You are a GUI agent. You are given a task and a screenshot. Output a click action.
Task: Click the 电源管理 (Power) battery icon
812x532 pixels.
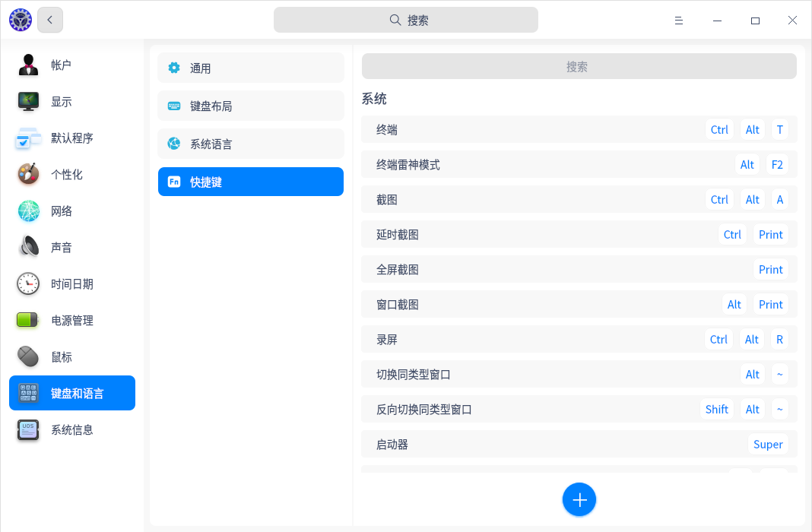[29, 321]
